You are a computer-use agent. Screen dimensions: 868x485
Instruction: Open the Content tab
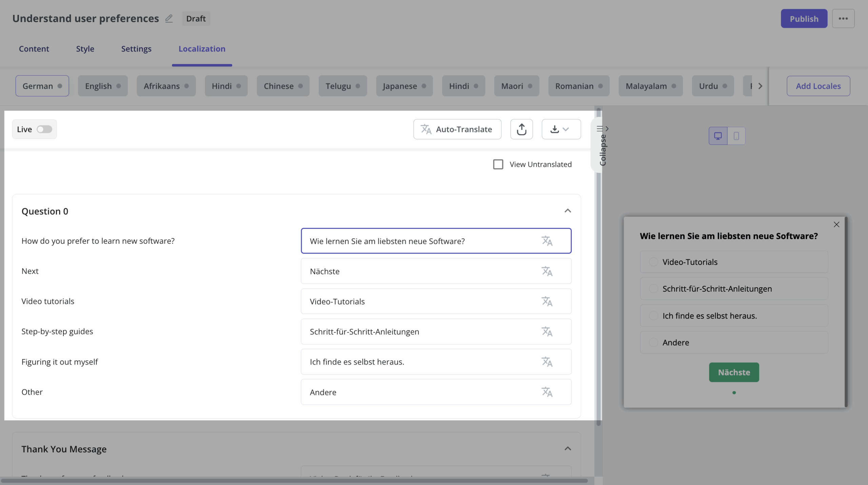(x=34, y=49)
